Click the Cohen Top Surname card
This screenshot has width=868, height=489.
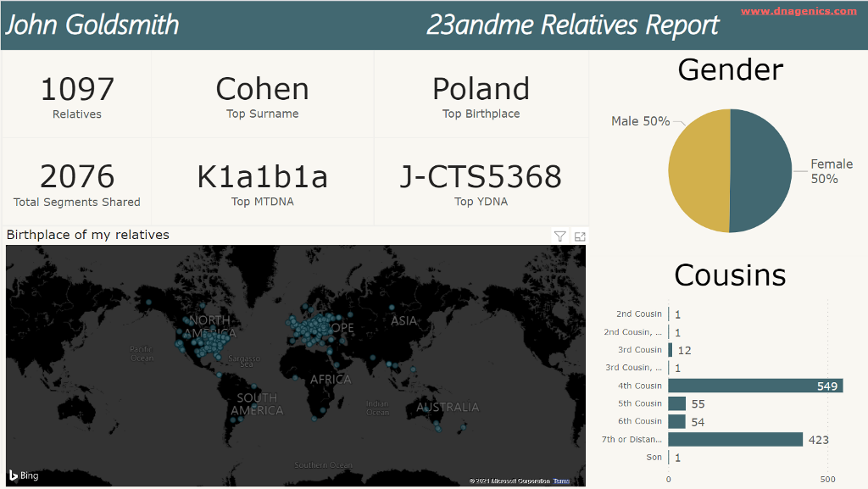point(263,95)
